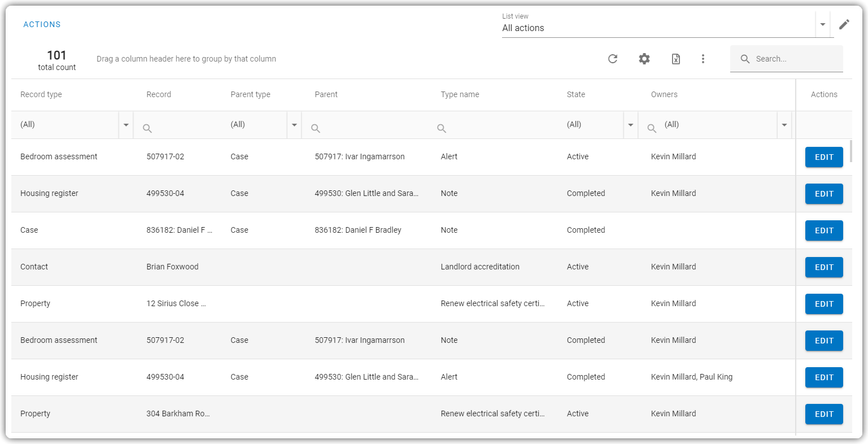Viewport: 868px width, 444px height.
Task: Select the 12 Sirius Close record cell
Action: pos(176,303)
